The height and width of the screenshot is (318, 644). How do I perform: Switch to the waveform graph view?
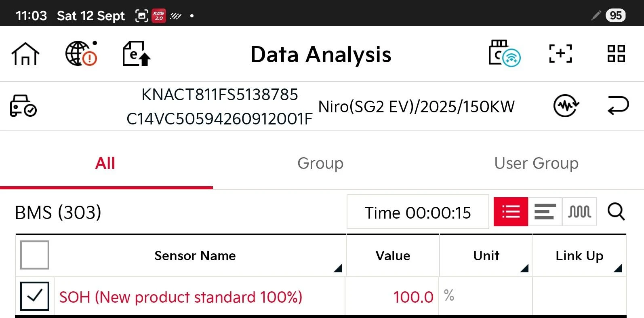pos(579,212)
